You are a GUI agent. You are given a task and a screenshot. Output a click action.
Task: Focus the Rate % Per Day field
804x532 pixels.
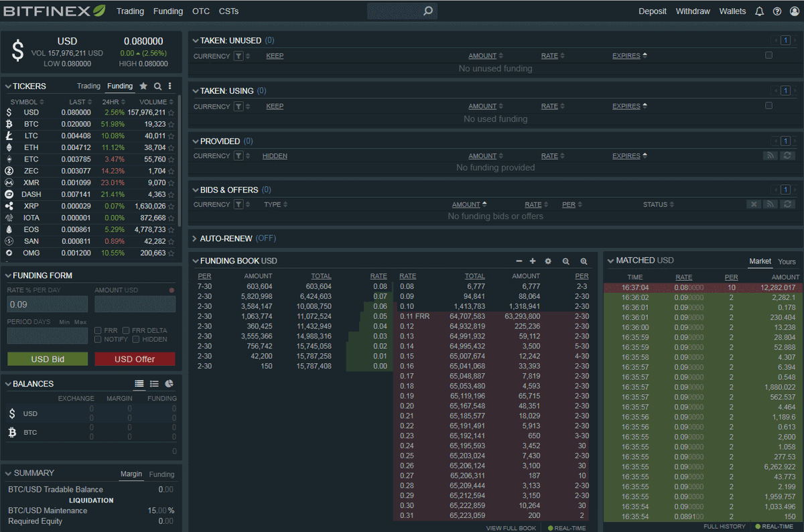[48, 304]
